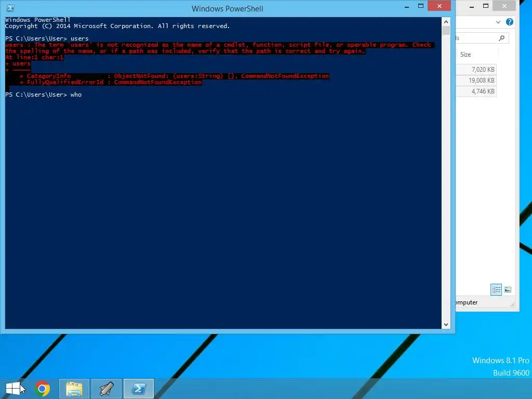
Task: Open the Windows Start button
Action: click(13, 389)
